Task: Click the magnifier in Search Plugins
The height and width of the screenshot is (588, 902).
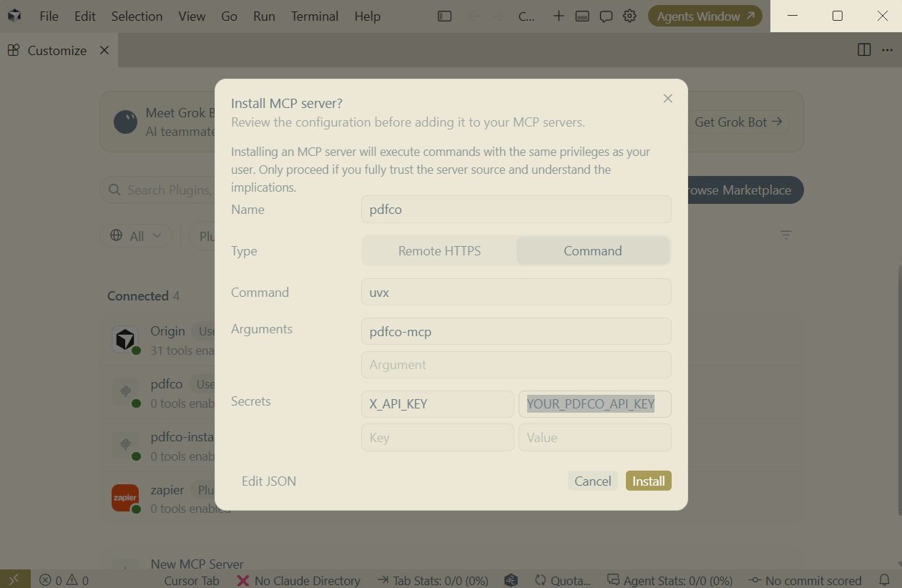Action: tap(114, 190)
